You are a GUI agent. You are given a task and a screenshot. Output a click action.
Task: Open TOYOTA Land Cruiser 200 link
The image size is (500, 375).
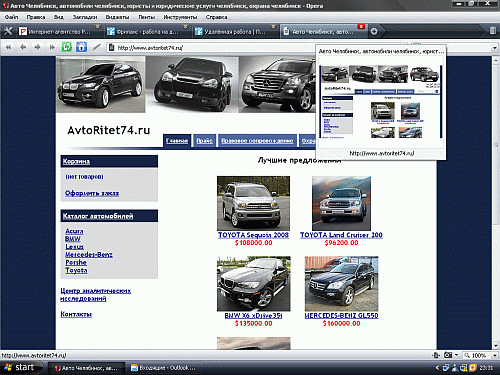[341, 235]
